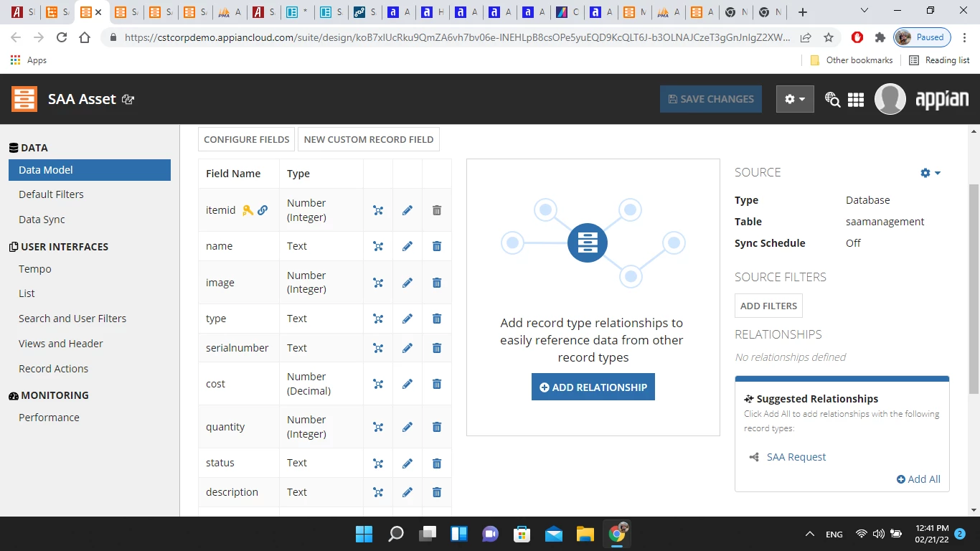Open Chrome's tab search chevron
Screen dimensions: 980x551
pos(864,11)
